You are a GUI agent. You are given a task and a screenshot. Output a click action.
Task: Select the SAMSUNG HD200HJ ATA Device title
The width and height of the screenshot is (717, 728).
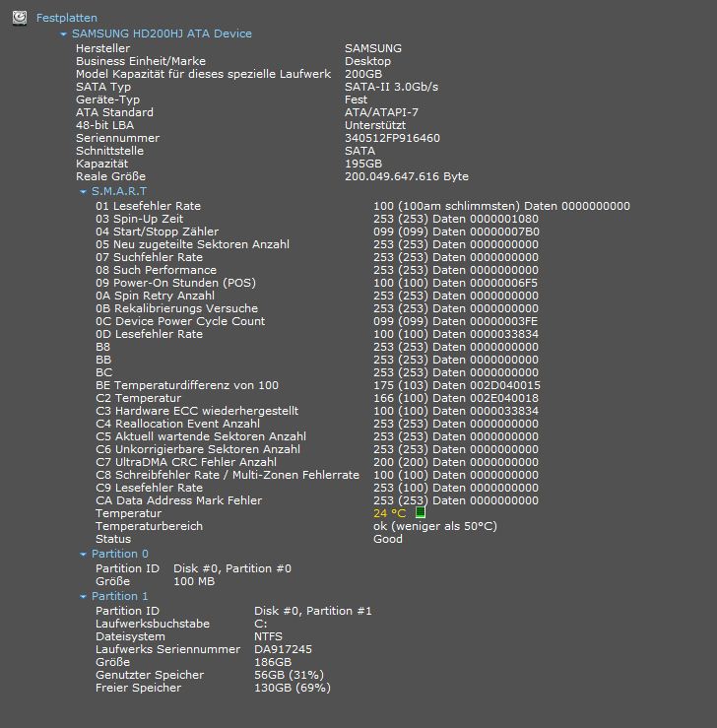[x=162, y=33]
